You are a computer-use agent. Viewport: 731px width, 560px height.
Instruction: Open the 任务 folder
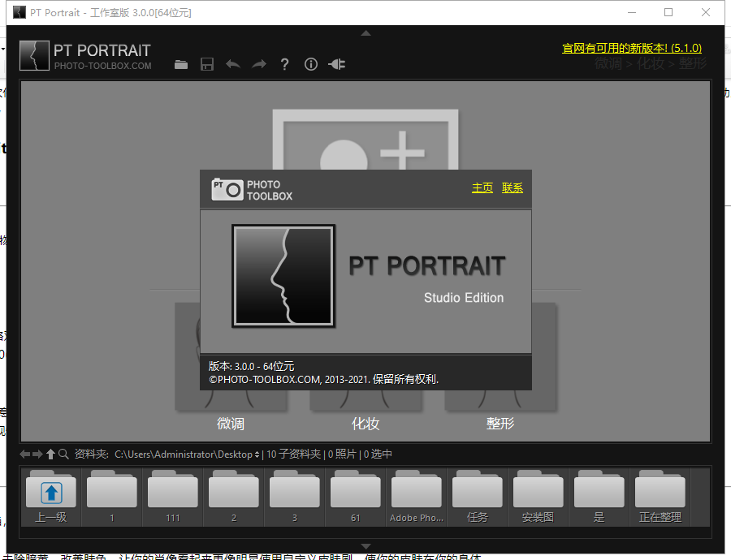point(478,498)
